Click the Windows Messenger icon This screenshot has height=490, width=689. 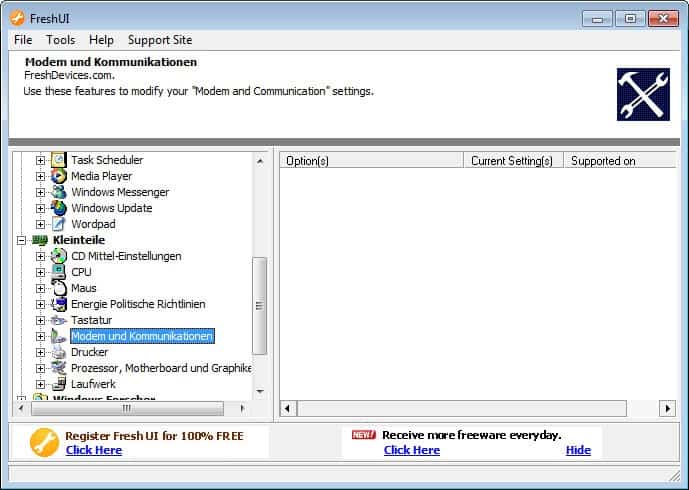(58, 192)
